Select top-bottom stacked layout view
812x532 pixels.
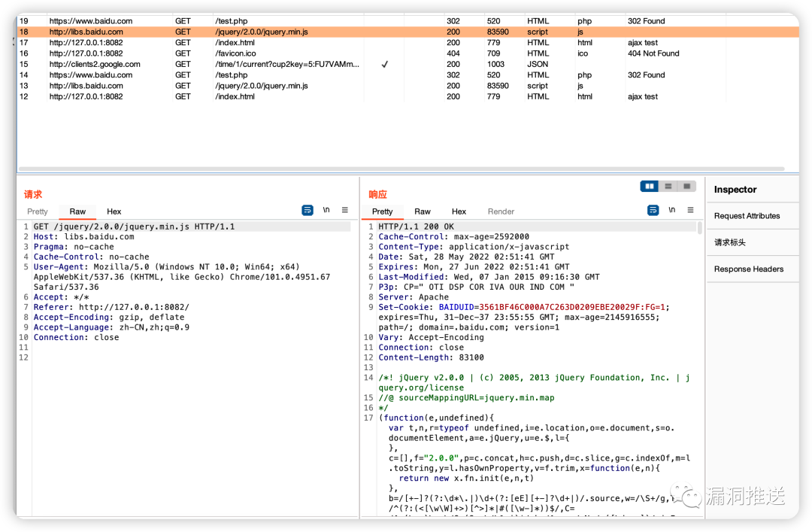(x=668, y=186)
